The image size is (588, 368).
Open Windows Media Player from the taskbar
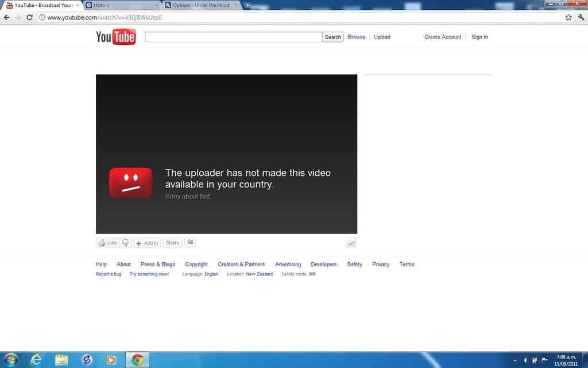pyautogui.click(x=111, y=360)
